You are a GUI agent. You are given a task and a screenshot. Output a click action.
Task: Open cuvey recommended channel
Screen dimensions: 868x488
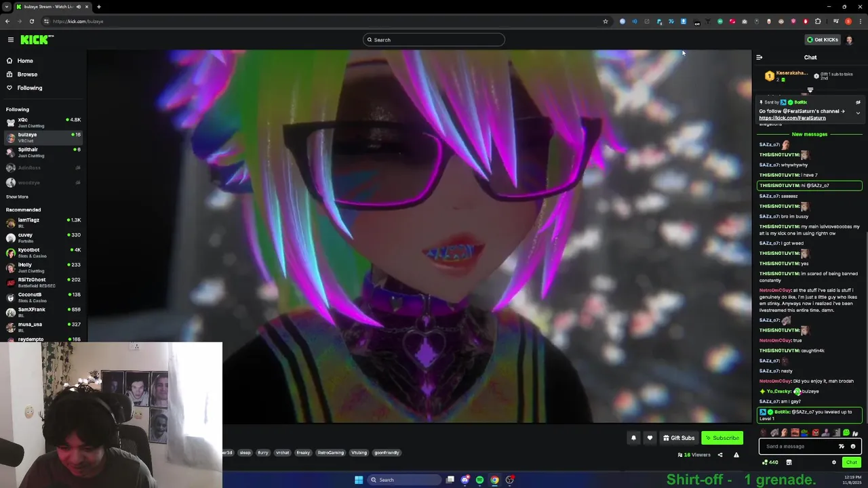point(43,238)
